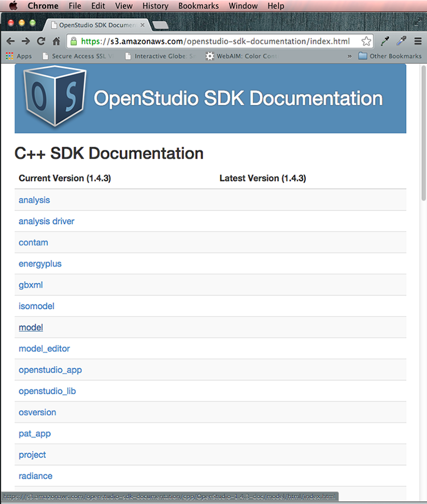Open the Bookmarks menu in menu bar
This screenshot has width=427, height=504.
pyautogui.click(x=198, y=6)
